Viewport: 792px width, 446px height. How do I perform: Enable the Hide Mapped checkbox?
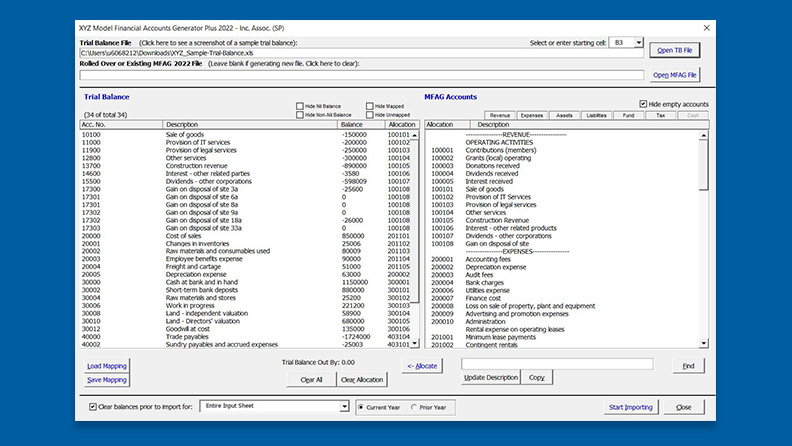370,106
